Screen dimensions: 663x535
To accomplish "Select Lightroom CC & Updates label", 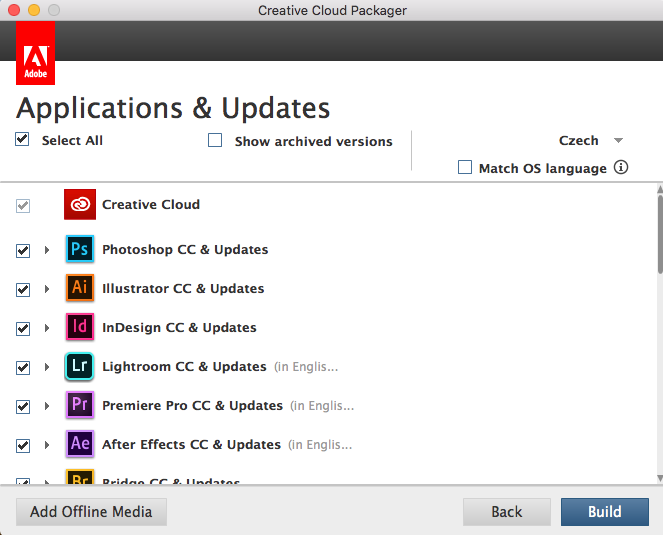I will tap(184, 366).
